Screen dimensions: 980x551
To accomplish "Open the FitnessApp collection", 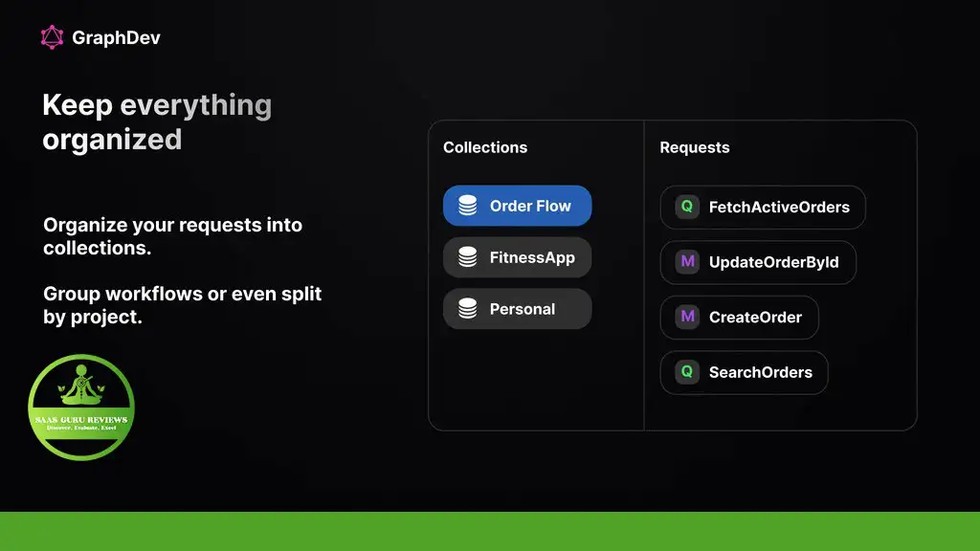I will tap(518, 257).
